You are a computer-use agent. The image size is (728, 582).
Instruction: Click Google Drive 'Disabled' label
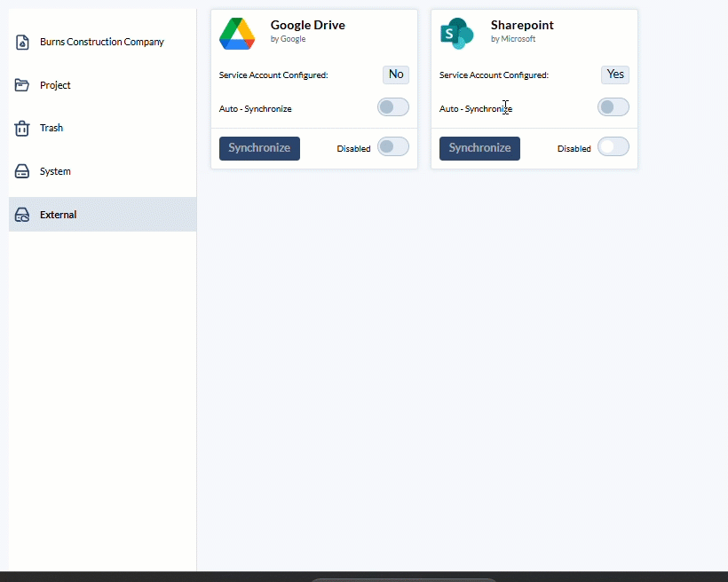point(353,148)
